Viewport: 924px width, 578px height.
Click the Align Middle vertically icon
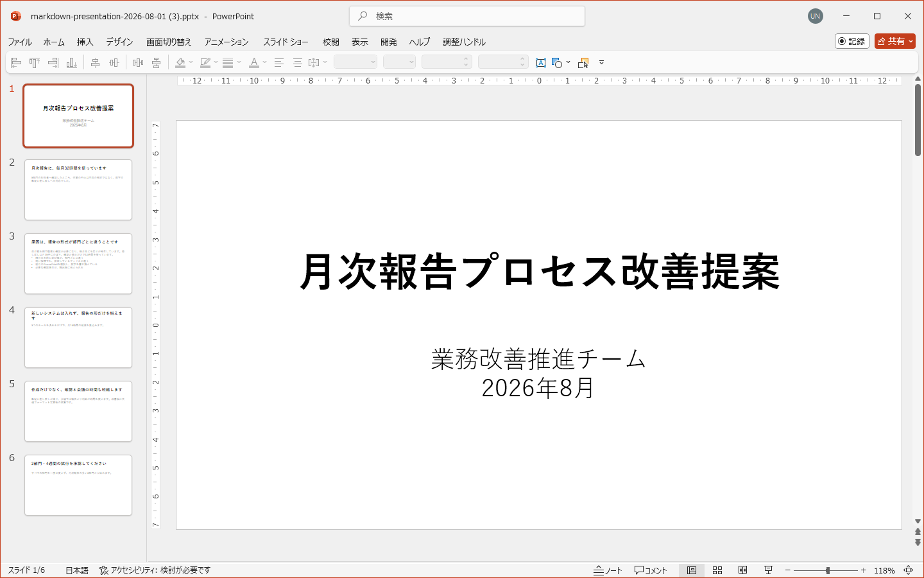pos(114,62)
